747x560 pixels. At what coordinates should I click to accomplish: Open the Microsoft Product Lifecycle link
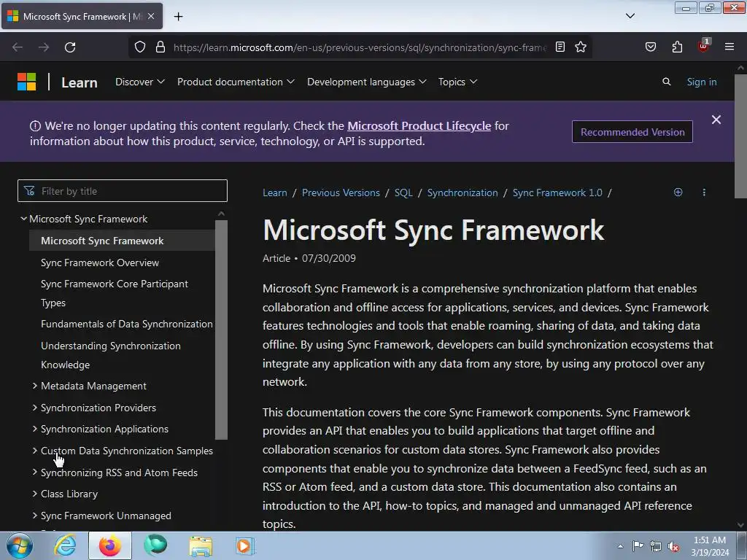pyautogui.click(x=419, y=125)
